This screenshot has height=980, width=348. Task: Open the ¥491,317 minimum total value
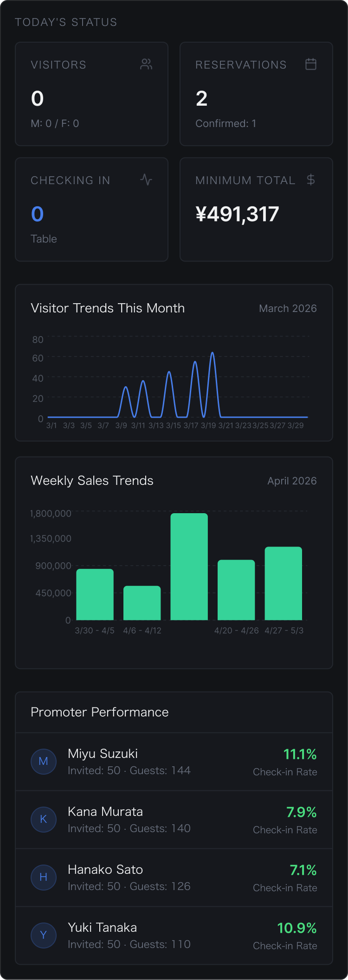pyautogui.click(x=237, y=214)
